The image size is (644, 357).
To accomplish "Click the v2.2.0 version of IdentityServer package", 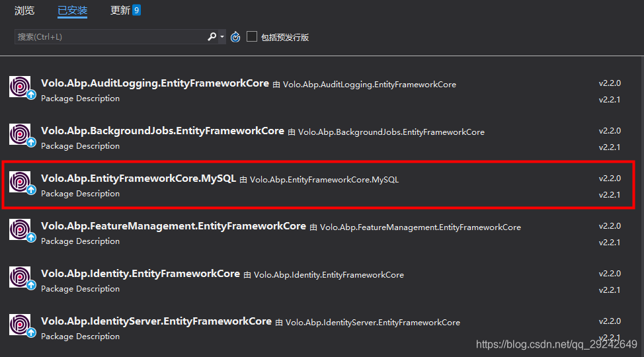I will (610, 322).
